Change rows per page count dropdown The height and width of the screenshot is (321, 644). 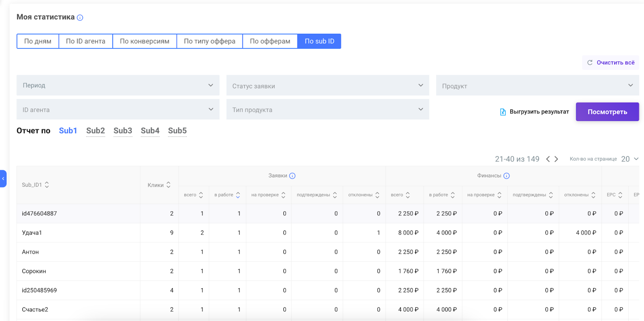click(630, 159)
